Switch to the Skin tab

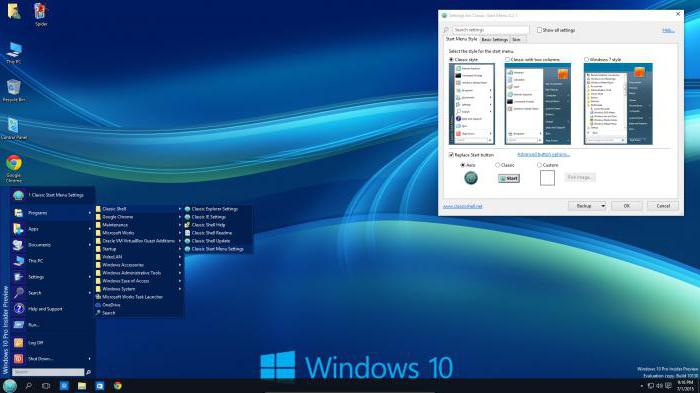[517, 40]
